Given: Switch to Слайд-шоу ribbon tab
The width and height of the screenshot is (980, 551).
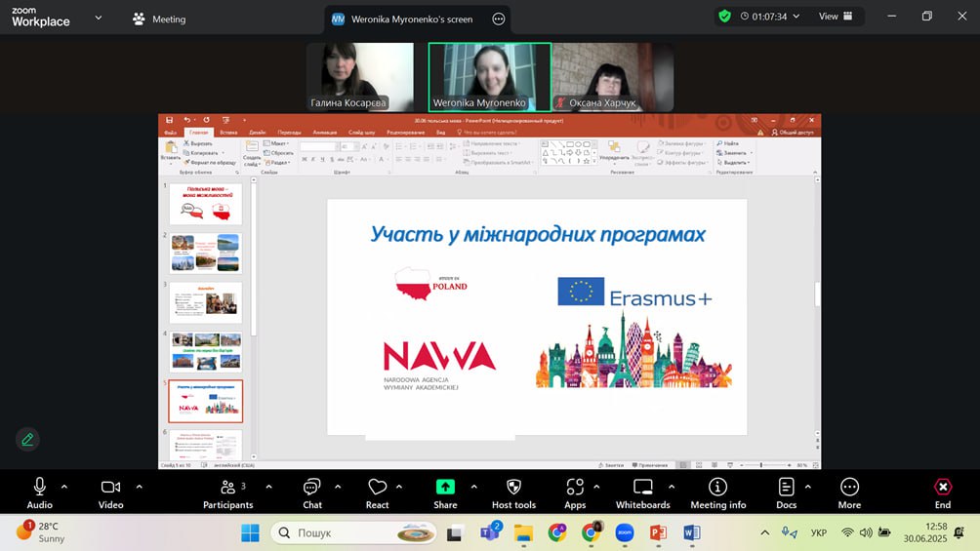Looking at the screenshot, I should tap(362, 133).
